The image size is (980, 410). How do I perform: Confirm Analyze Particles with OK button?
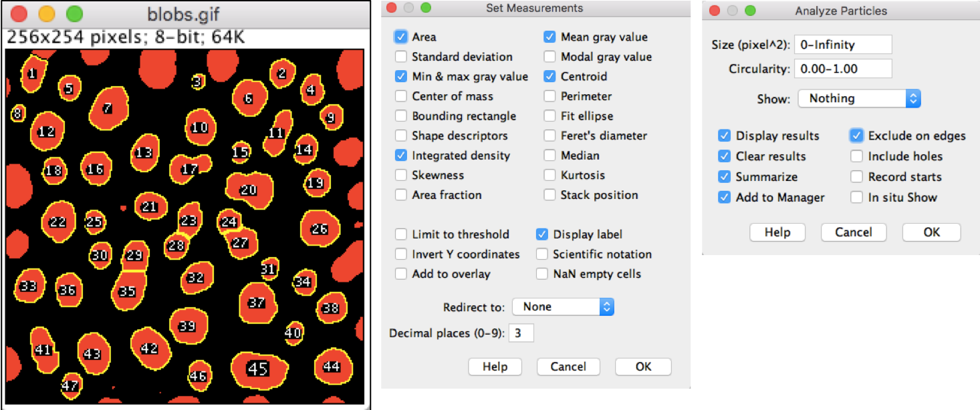[x=931, y=232]
